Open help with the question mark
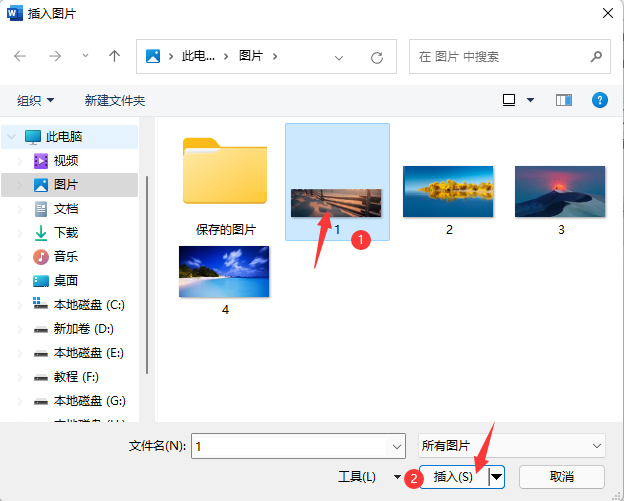The width and height of the screenshot is (624, 501). [599, 100]
